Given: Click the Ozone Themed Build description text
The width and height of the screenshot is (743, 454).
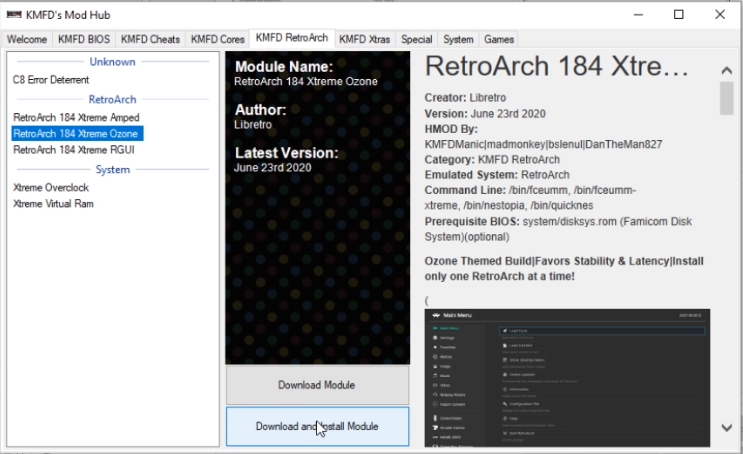Looking at the screenshot, I should 564,269.
